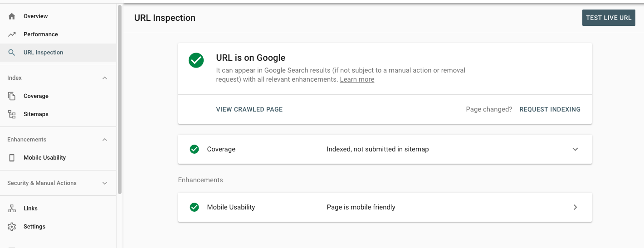Click the Sitemaps tree icon
644x248 pixels.
pos(12,114)
